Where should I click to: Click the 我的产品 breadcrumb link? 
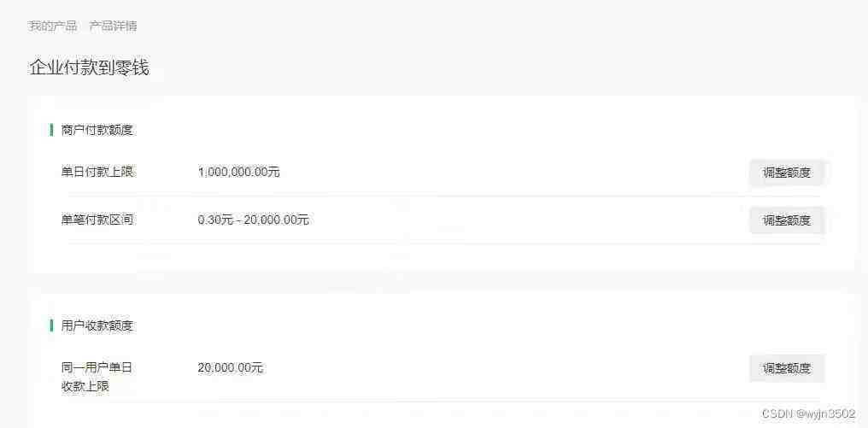[53, 26]
